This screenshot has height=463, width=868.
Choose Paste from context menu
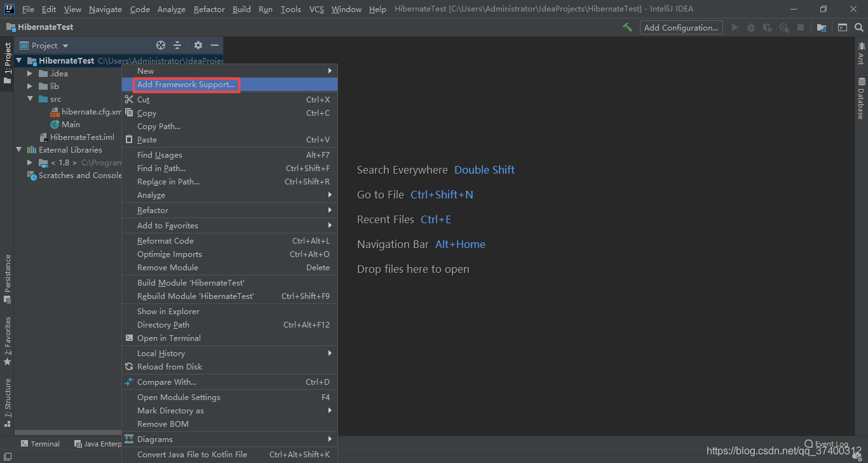tap(229, 139)
